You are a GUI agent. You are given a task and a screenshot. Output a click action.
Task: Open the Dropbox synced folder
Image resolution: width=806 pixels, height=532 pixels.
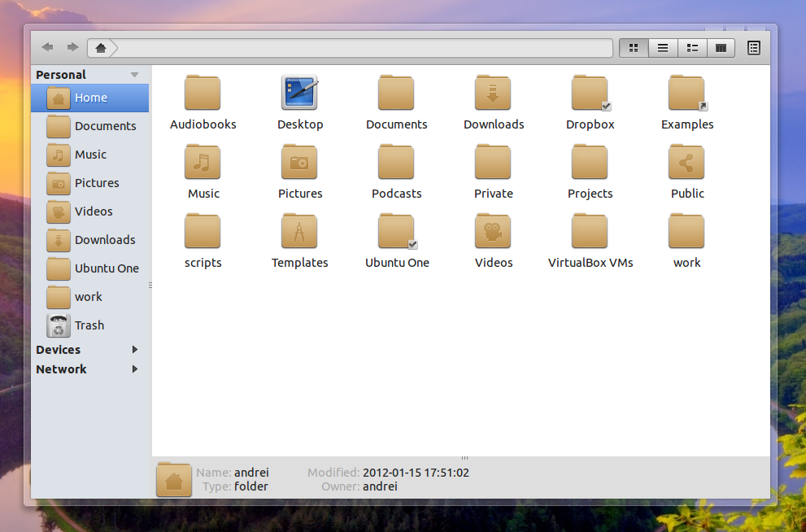coord(590,92)
